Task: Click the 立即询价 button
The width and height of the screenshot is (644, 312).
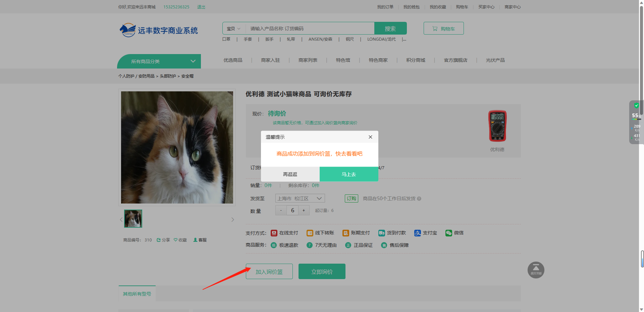Action: tap(322, 271)
